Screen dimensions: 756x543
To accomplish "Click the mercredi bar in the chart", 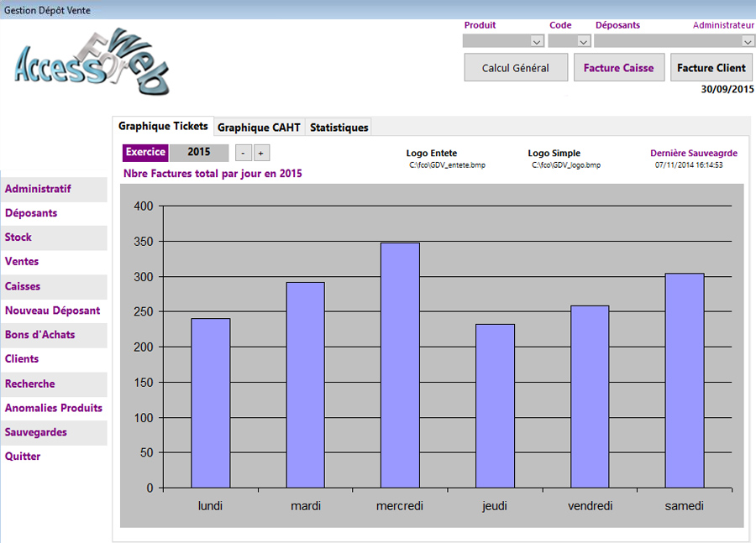I will click(x=400, y=365).
